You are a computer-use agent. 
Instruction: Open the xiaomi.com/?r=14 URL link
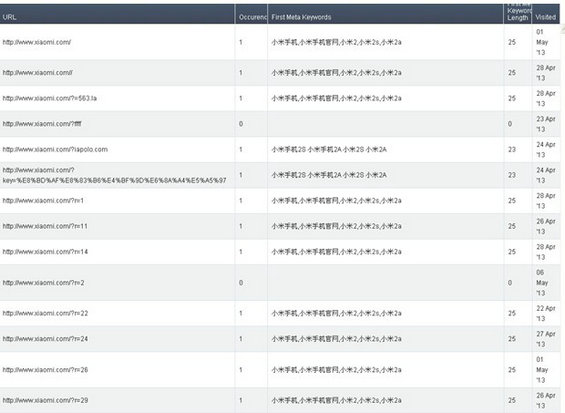[45, 252]
